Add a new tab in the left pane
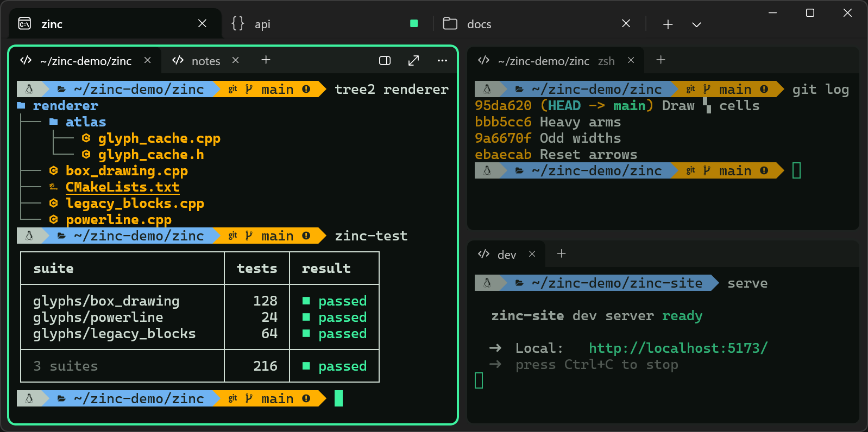Viewport: 868px width, 432px height. 266,60
